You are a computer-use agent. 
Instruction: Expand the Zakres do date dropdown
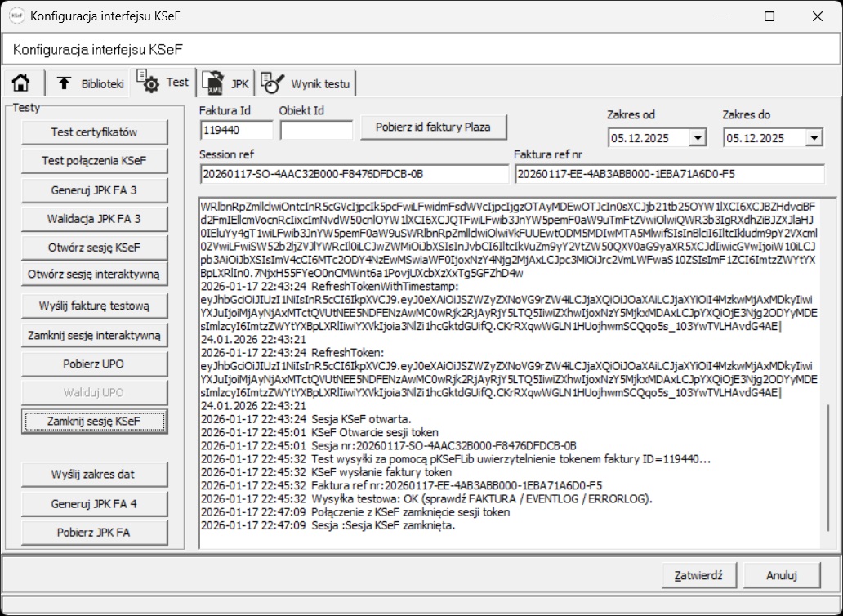pyautogui.click(x=814, y=138)
